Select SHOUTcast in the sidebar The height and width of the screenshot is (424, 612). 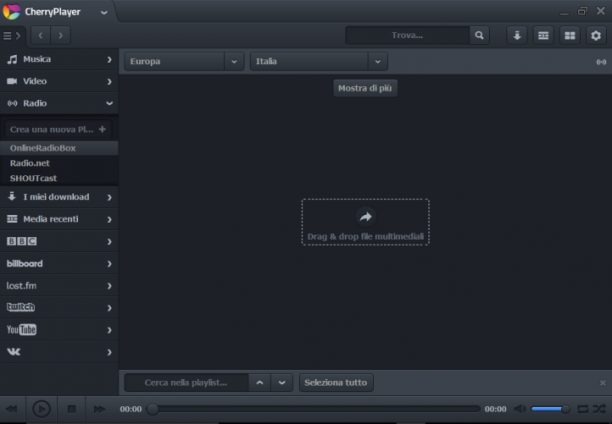[59, 178]
